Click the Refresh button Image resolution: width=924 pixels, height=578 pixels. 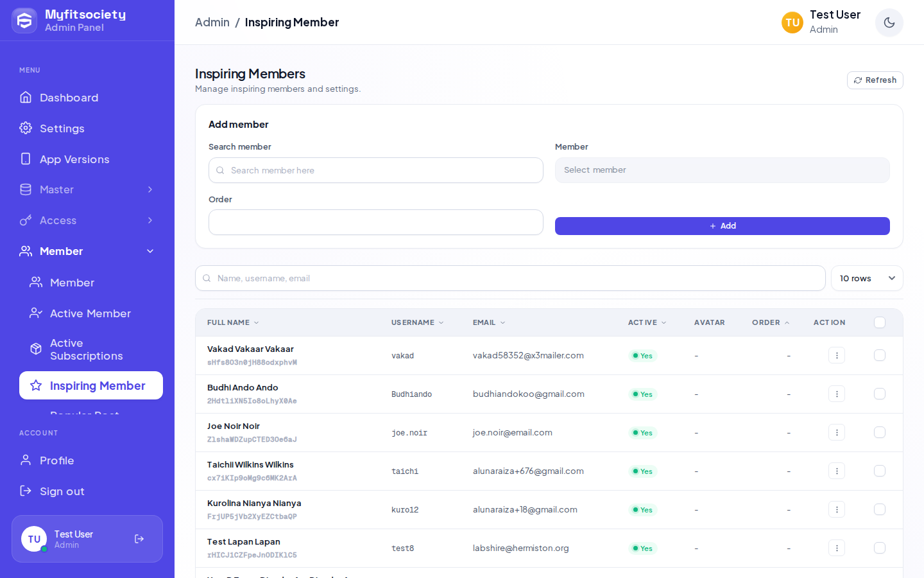[x=875, y=80]
